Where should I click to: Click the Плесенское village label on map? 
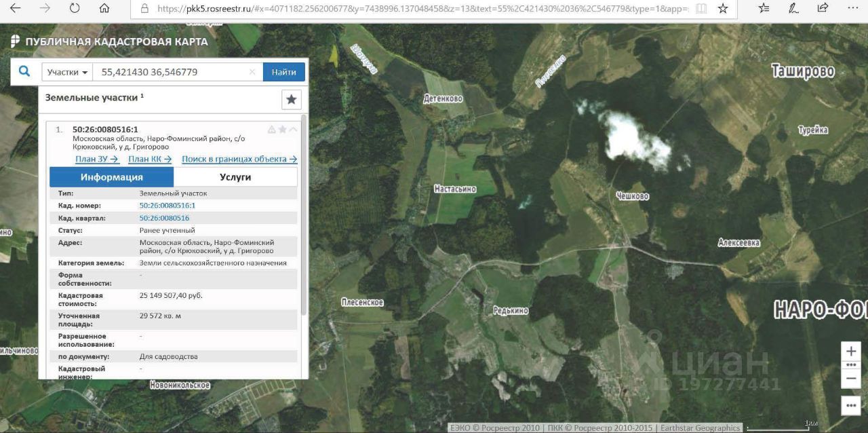(362, 303)
